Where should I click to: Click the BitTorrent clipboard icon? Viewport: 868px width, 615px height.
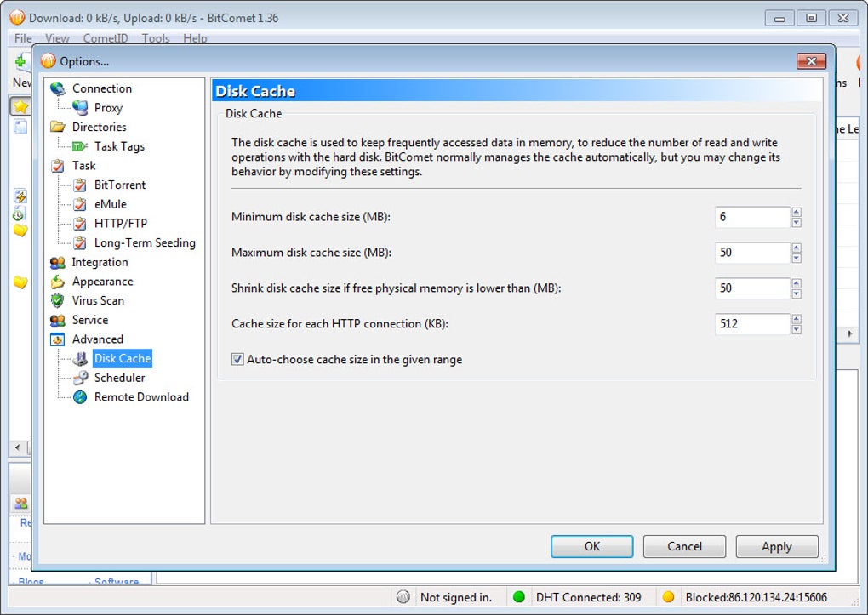[x=80, y=185]
